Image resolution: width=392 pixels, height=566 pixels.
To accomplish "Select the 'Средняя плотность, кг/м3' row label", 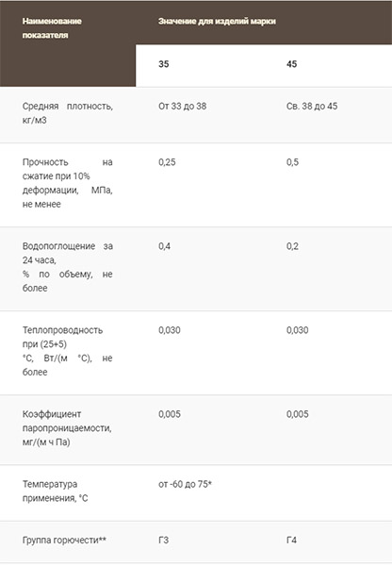I will point(68,113).
